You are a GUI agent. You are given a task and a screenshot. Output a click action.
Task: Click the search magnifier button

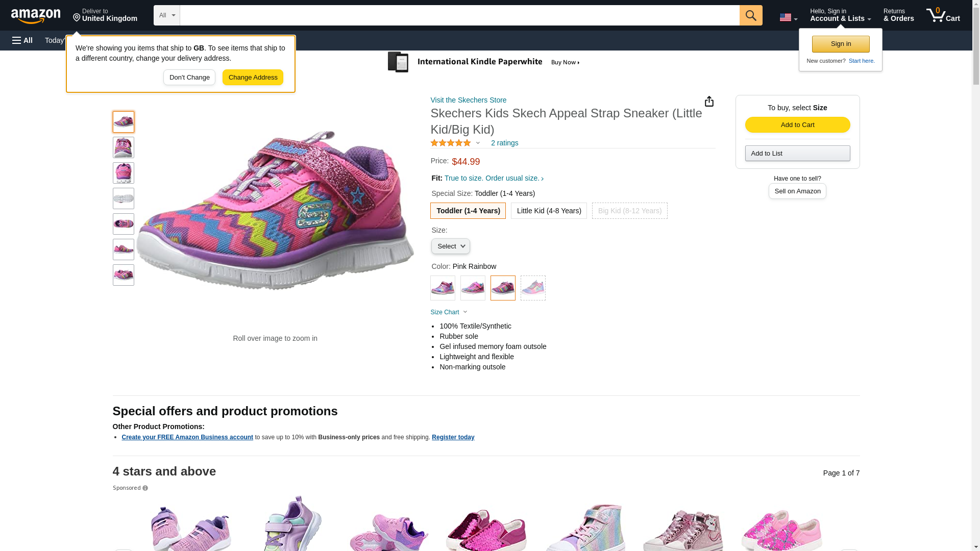pyautogui.click(x=750, y=15)
